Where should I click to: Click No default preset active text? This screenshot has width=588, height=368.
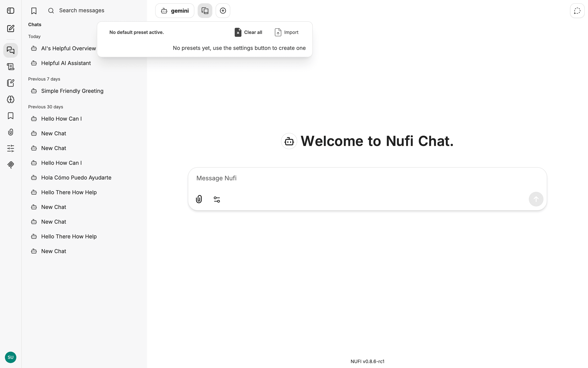coord(137,32)
